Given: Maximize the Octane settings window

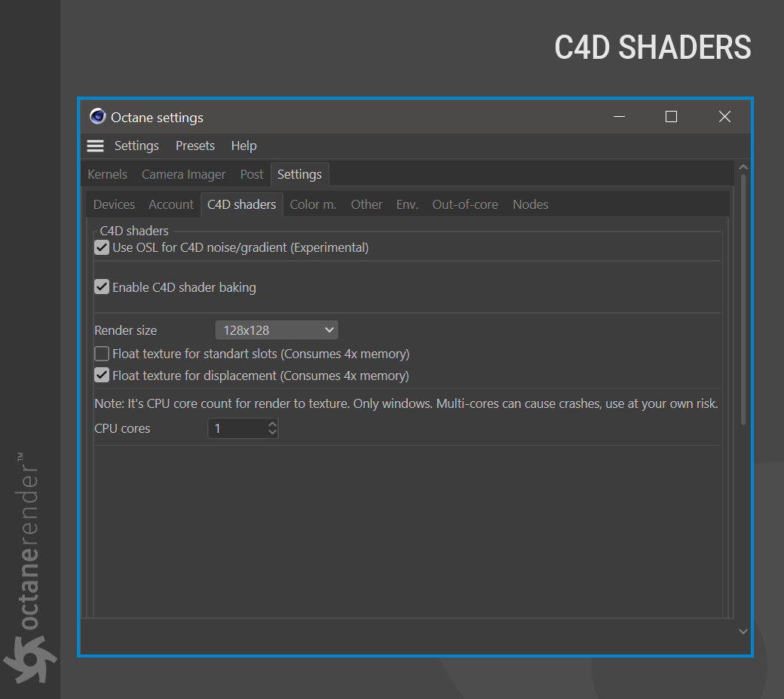Looking at the screenshot, I should [671, 116].
